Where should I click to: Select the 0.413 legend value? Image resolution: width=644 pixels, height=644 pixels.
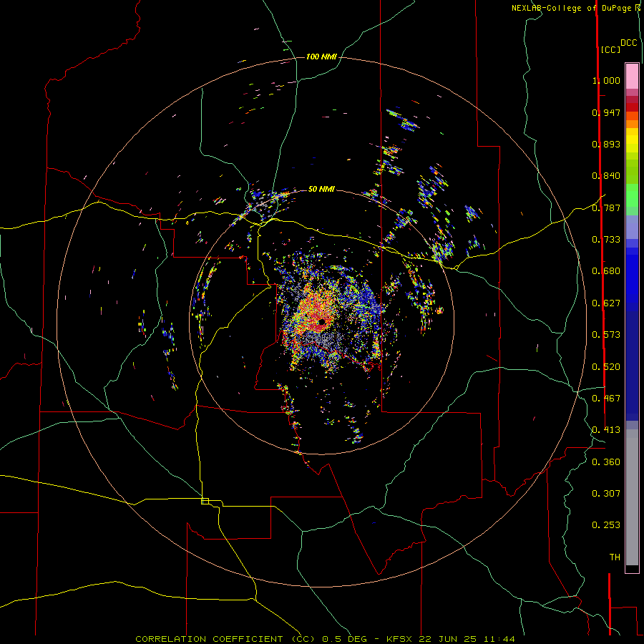(x=606, y=430)
